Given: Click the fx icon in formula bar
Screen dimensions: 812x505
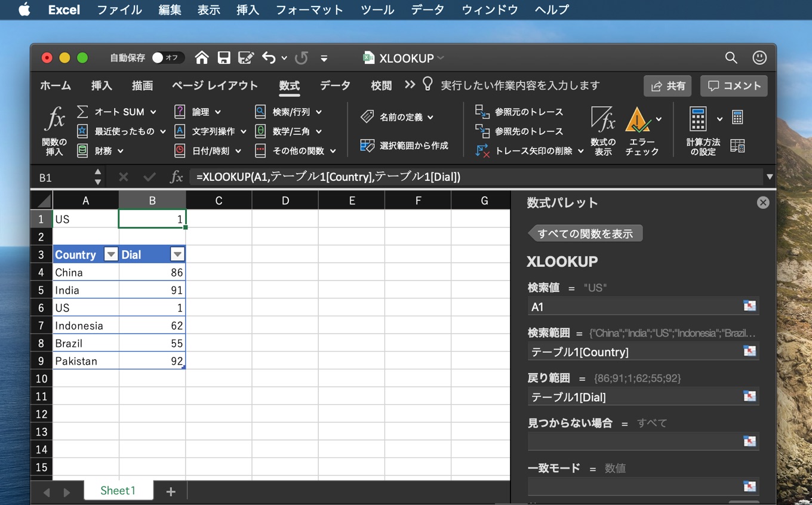Looking at the screenshot, I should pos(176,177).
